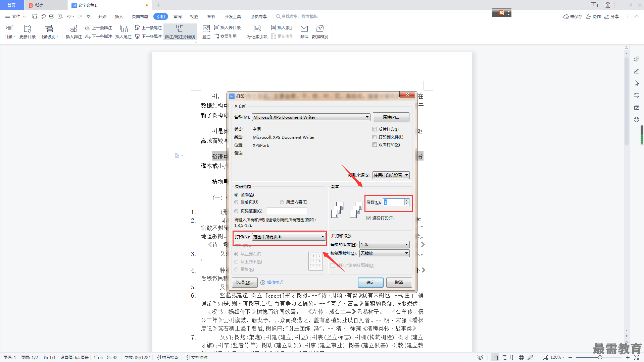Click the 确定 confirm button
This screenshot has height=362, width=644.
(370, 283)
